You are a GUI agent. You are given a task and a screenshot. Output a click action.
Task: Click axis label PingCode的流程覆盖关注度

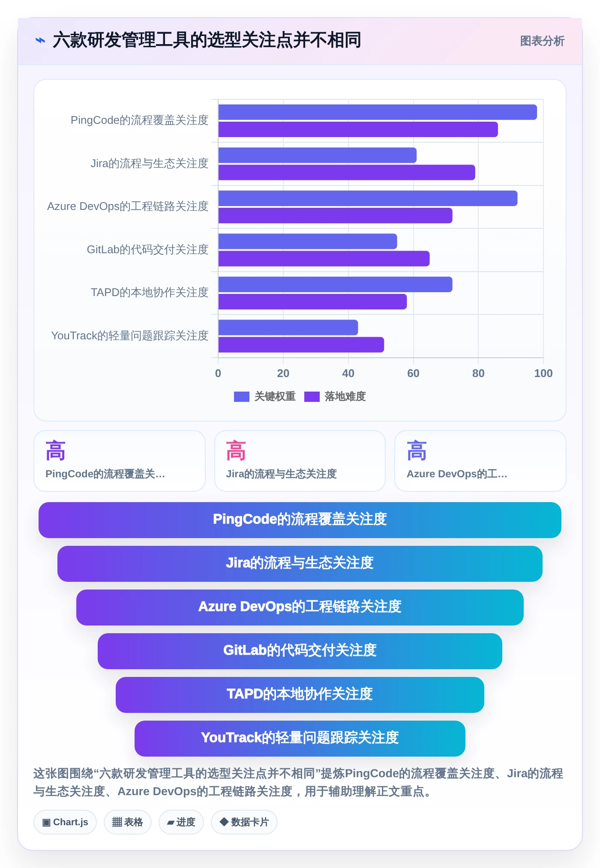click(139, 120)
